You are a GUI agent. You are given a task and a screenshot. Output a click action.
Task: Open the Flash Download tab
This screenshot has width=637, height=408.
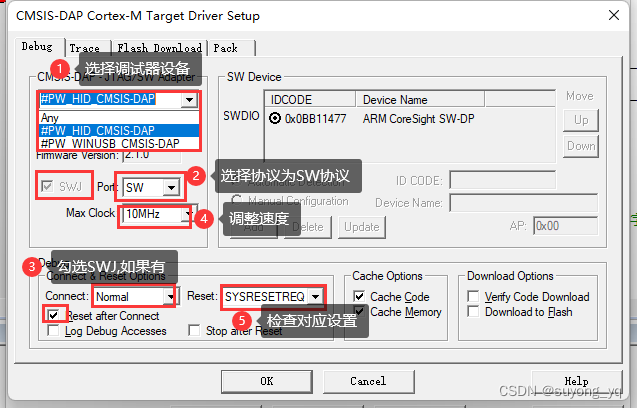click(x=160, y=48)
